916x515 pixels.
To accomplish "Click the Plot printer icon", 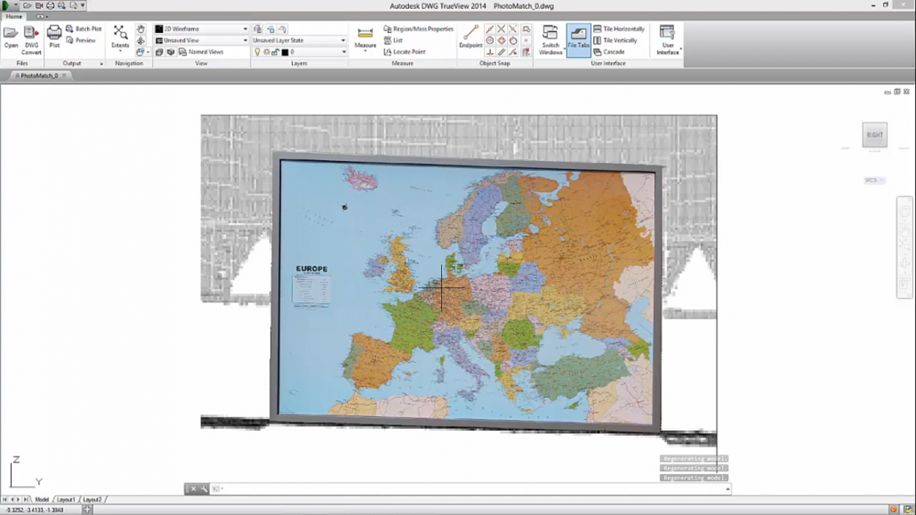I will click(55, 36).
